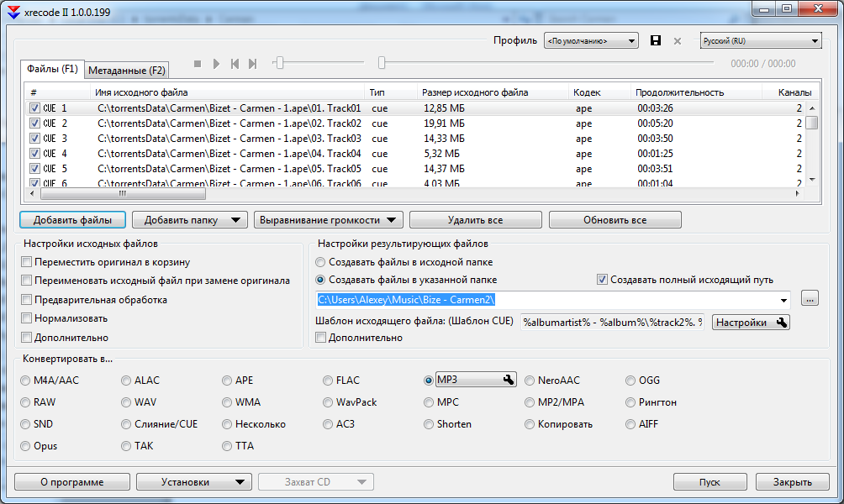
Task: Click the file list scroll-down arrow
Action: tap(812, 180)
